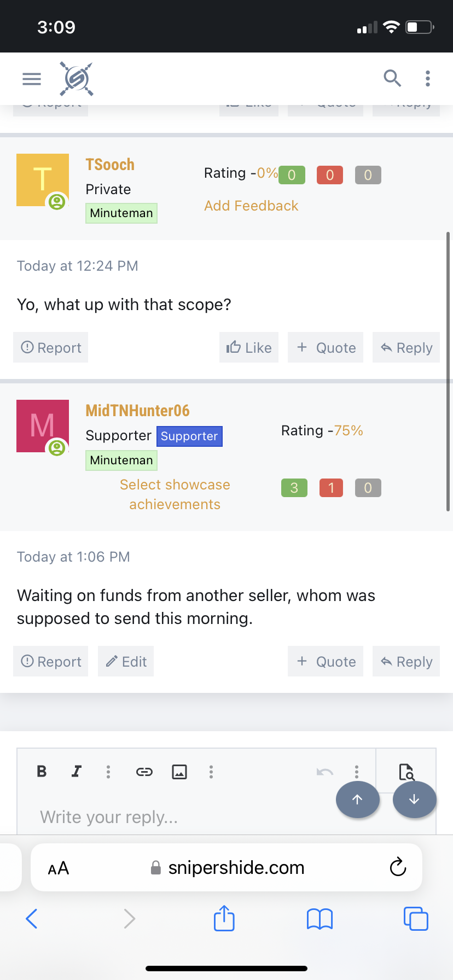Tap the Sniper's Hide logo
453x980 pixels.
pyautogui.click(x=76, y=79)
